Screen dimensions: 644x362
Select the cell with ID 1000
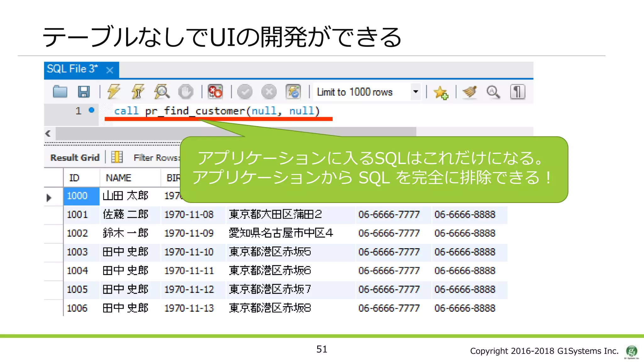82,196
